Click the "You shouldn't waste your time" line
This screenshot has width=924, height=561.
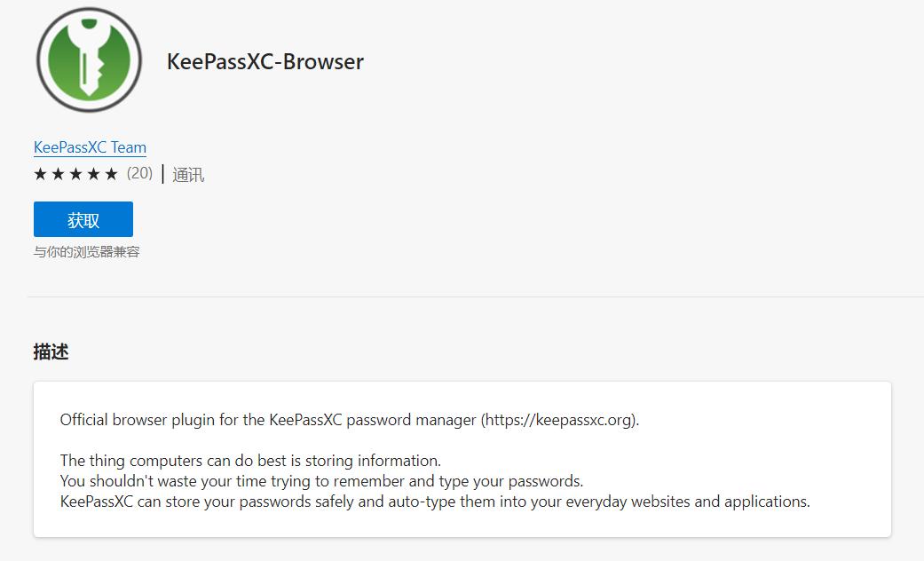pos(321,481)
